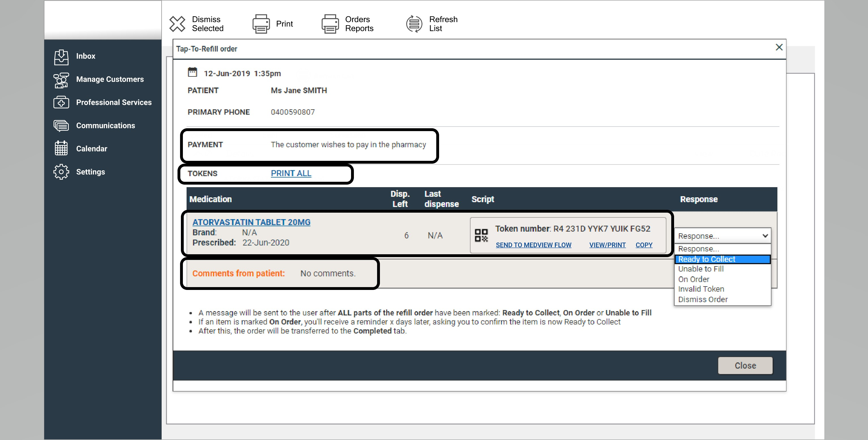
Task: Click SEND TO MEDVIEW FLOW link
Action: (x=533, y=245)
